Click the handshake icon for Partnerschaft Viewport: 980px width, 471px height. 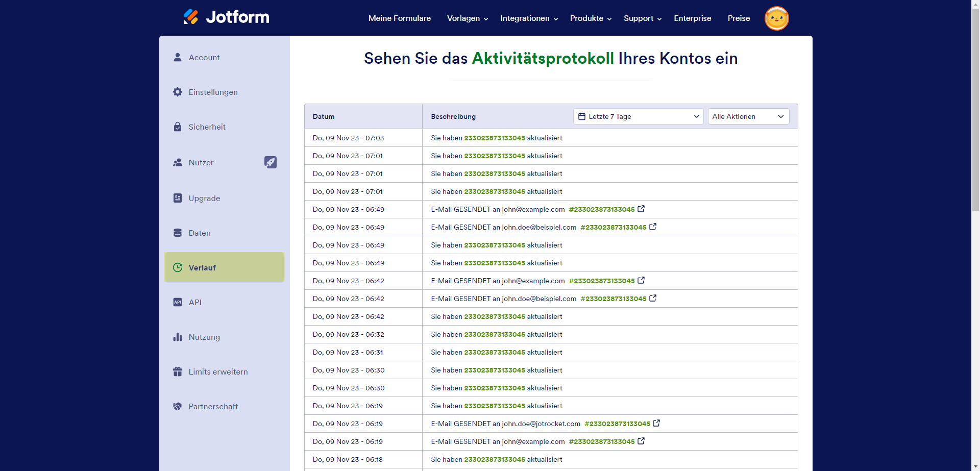point(178,406)
